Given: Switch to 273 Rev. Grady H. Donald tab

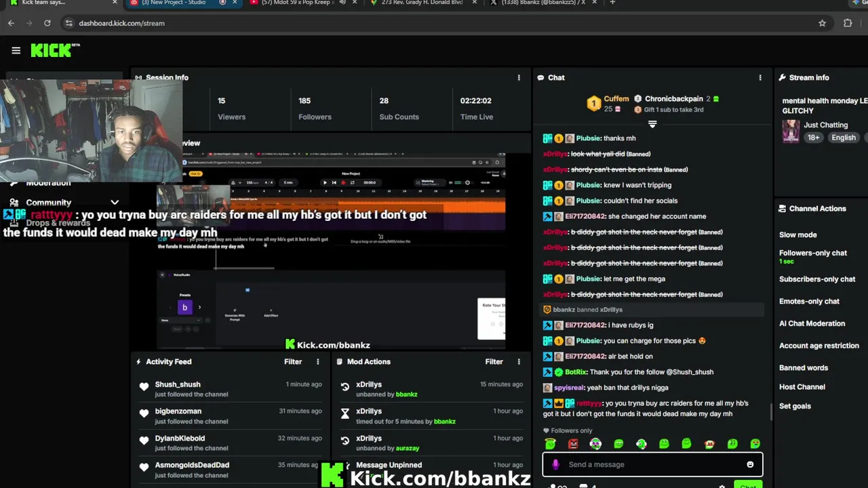Looking at the screenshot, I should pos(422,3).
